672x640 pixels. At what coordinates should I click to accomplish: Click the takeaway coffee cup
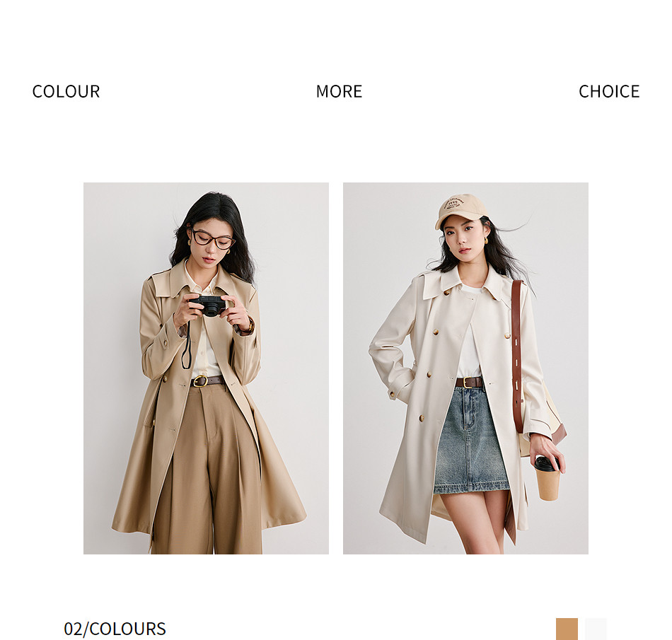548,478
